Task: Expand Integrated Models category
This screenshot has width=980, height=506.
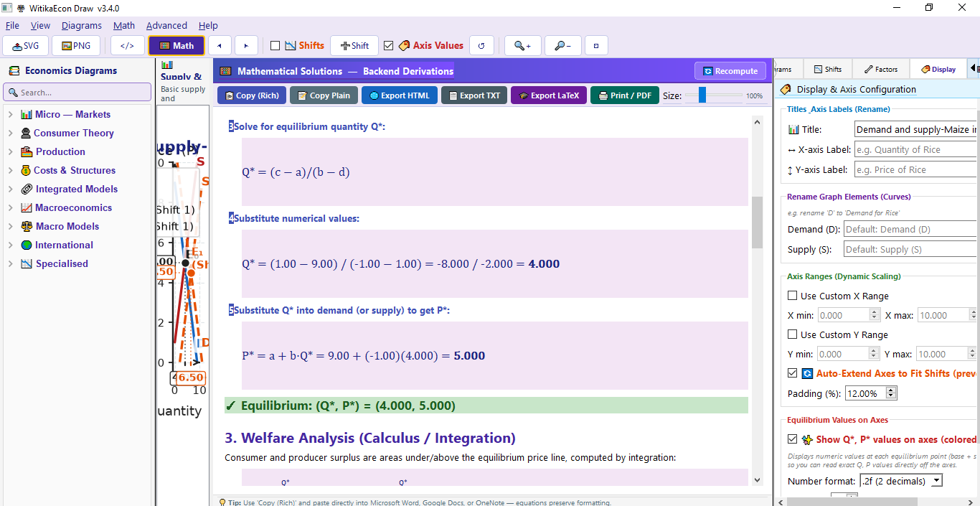Action: [x=10, y=189]
